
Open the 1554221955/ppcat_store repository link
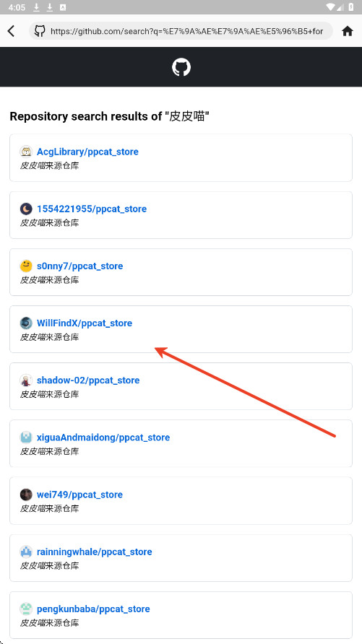click(x=92, y=209)
